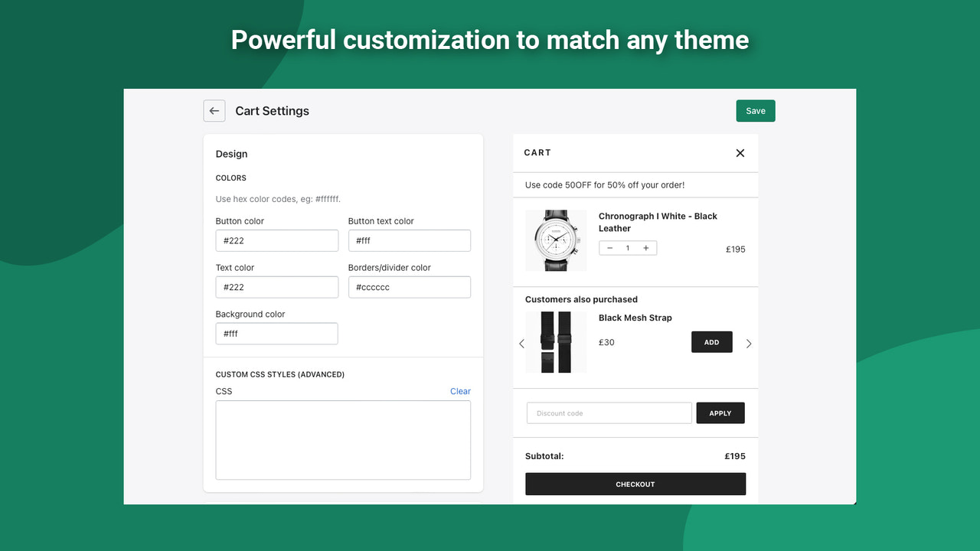Edit the Button text color value
Viewport: 980px width, 551px height.
(x=409, y=240)
